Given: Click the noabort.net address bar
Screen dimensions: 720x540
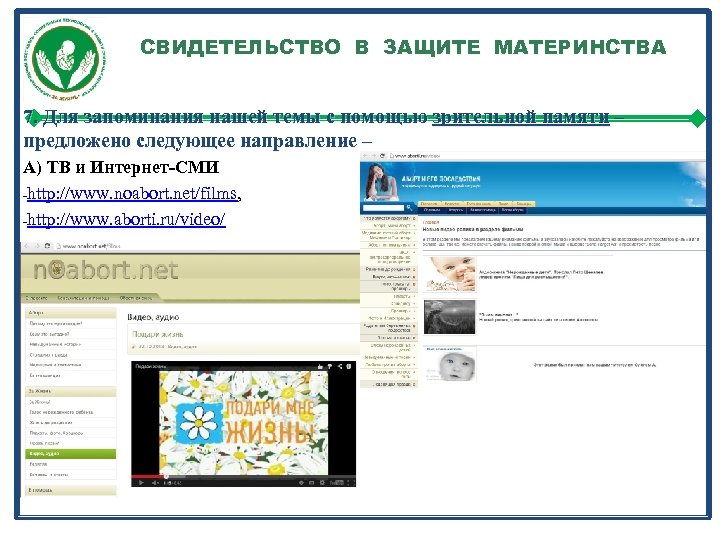Looking at the screenshot, I should (207, 247).
